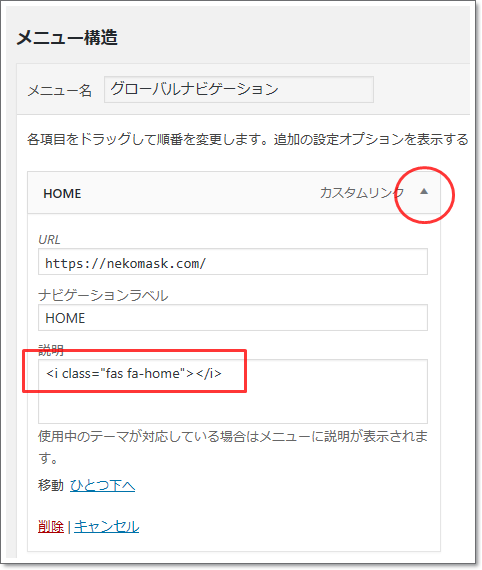482x570 pixels.
Task: Click the separator between 削除 and キャンセル
Action: tap(69, 526)
